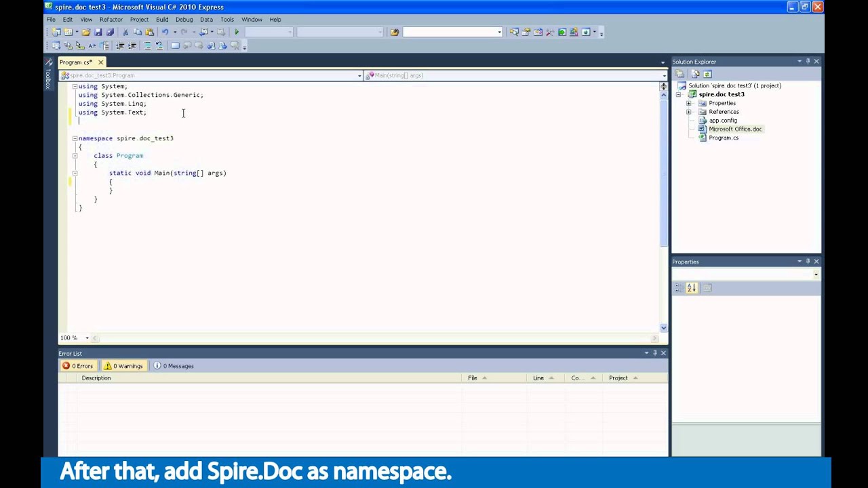Close the Error List panel
This screenshot has height=488, width=868.
pos(663,353)
